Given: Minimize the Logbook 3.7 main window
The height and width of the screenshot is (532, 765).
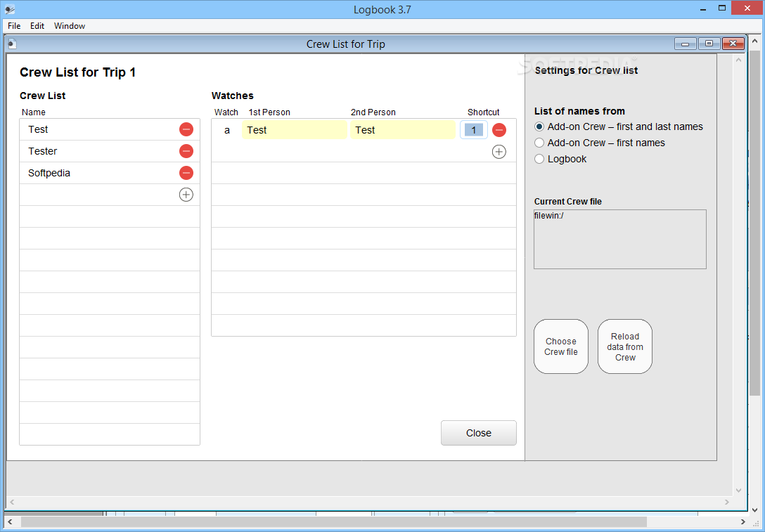Looking at the screenshot, I should point(702,8).
